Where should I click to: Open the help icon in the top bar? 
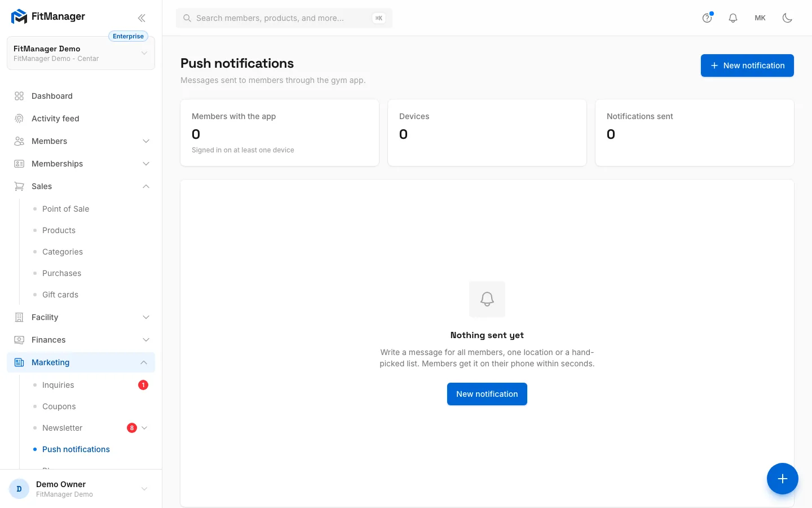point(707,18)
